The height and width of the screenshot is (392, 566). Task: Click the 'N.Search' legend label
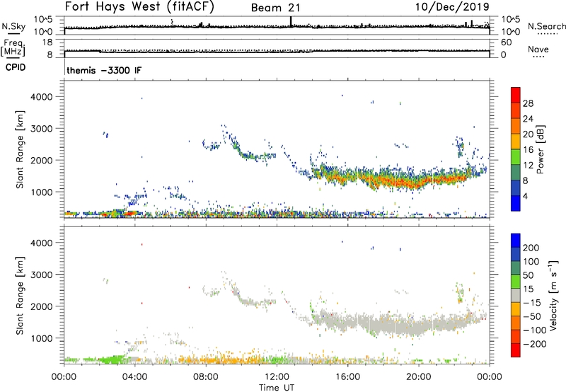tap(546, 26)
